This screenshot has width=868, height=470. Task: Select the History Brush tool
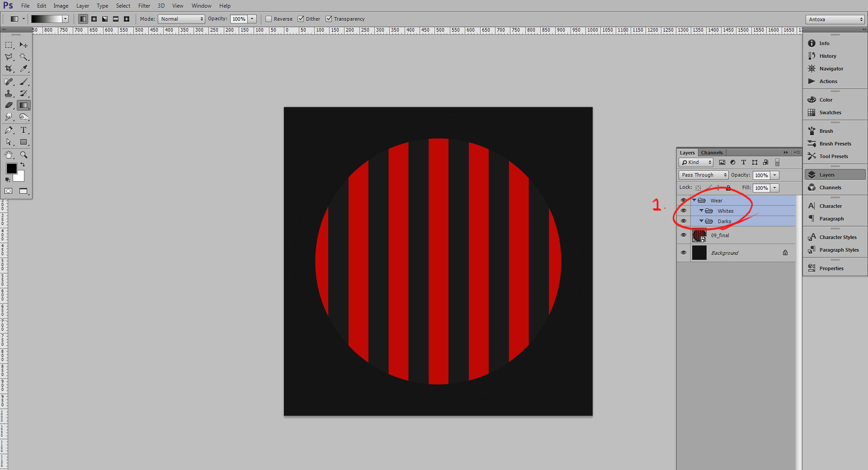coord(24,94)
